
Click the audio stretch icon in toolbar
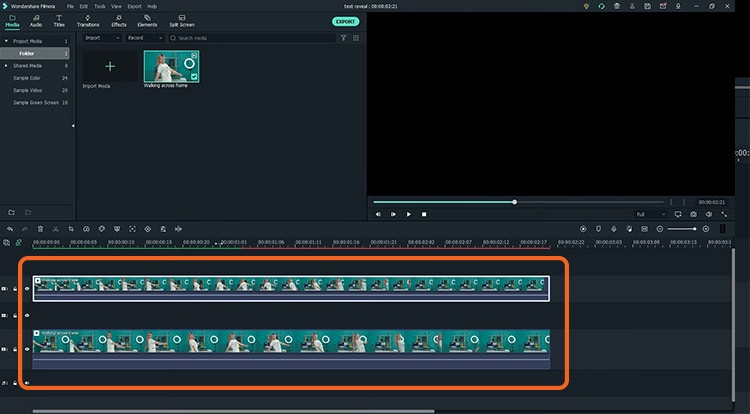(178, 229)
